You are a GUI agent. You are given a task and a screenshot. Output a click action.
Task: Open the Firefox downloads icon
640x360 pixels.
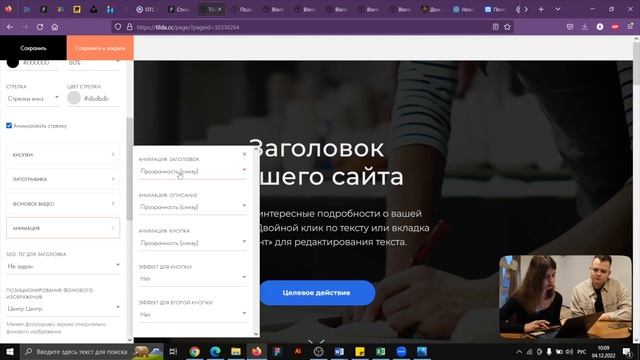(x=584, y=27)
